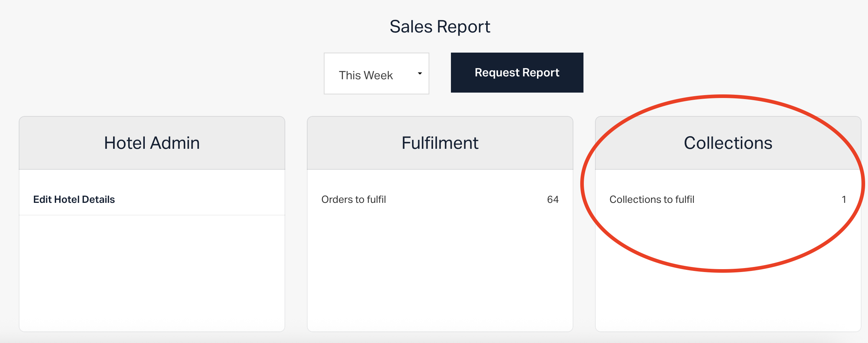The width and height of the screenshot is (868, 343).
Task: Click the Orders to fulfil label text
Action: [353, 199]
